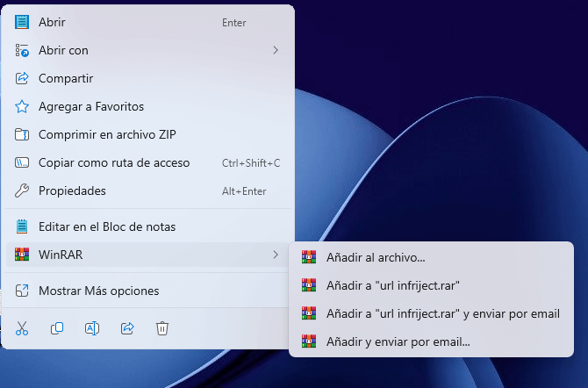Select Añadir y enviar por email...
The image size is (588, 388).
click(x=431, y=341)
